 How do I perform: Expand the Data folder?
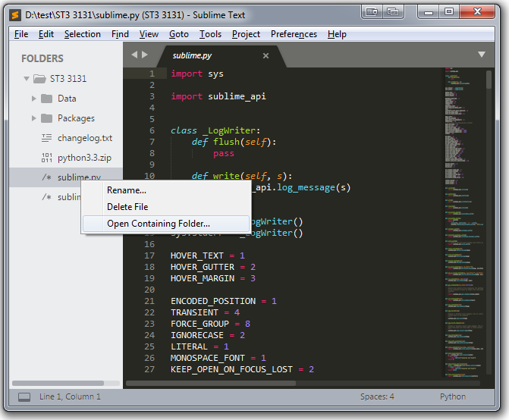click(34, 99)
